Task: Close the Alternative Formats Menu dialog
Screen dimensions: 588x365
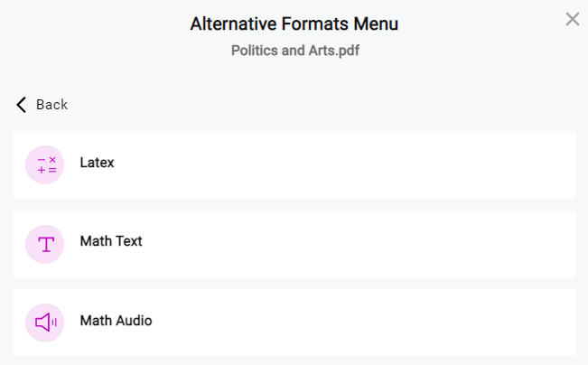Action: point(573,19)
